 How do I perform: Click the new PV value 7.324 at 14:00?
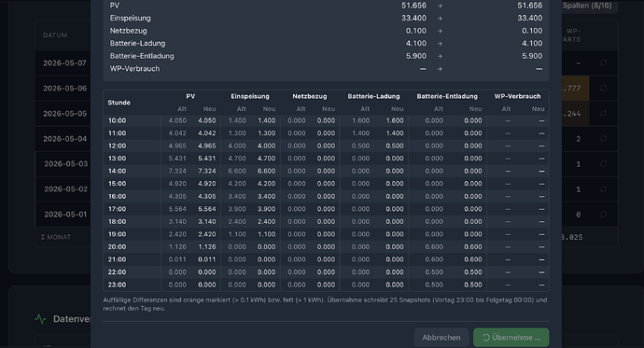coord(207,171)
